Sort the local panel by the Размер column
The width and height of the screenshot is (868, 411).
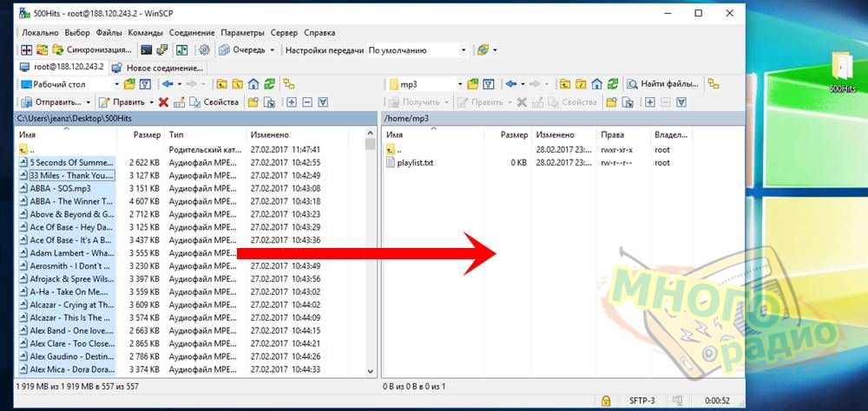tap(147, 134)
